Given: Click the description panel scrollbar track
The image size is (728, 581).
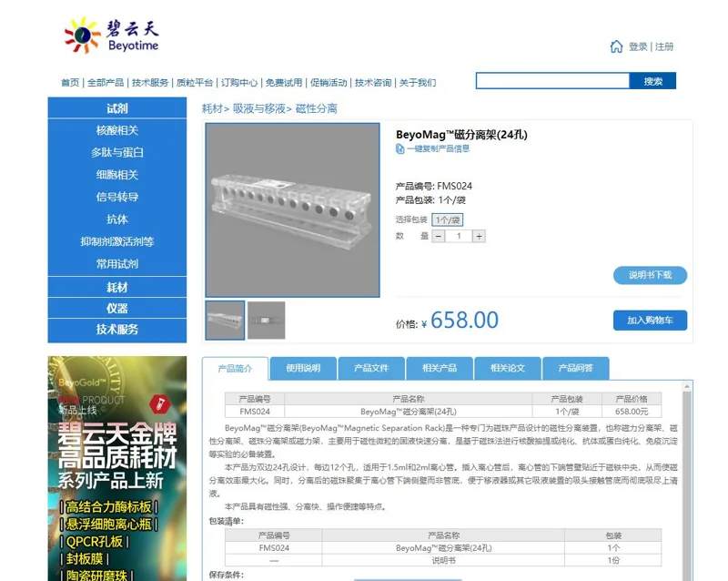Looking at the screenshot, I should pos(687,485).
